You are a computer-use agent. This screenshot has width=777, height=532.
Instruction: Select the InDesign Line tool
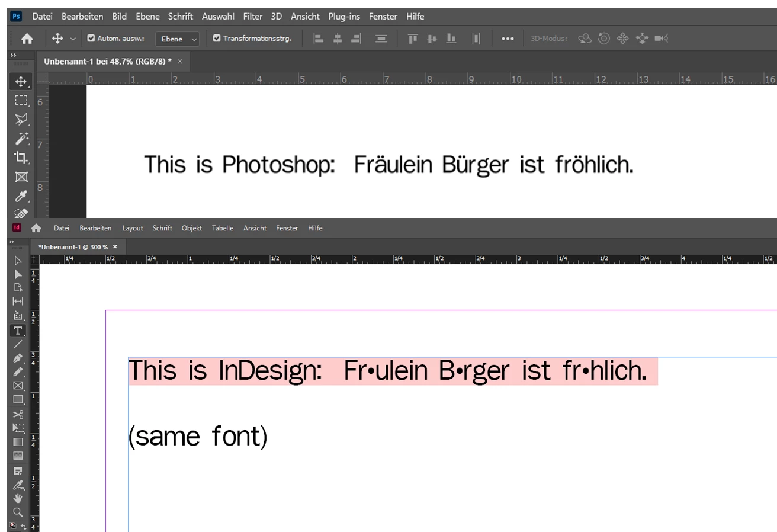[18, 344]
